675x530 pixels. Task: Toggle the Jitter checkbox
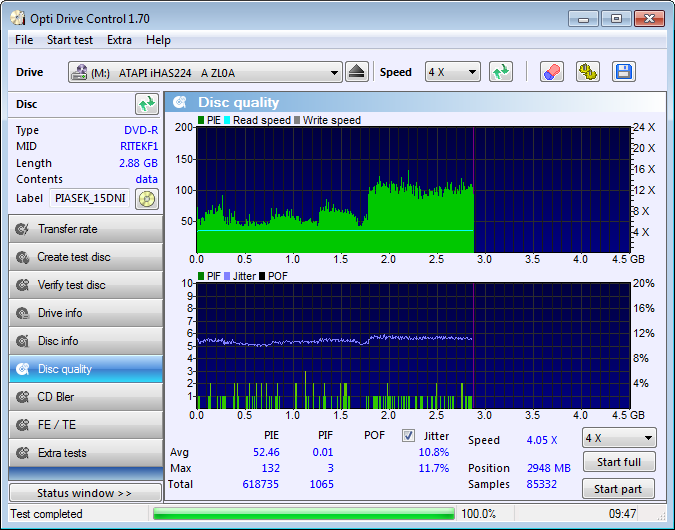[408, 436]
